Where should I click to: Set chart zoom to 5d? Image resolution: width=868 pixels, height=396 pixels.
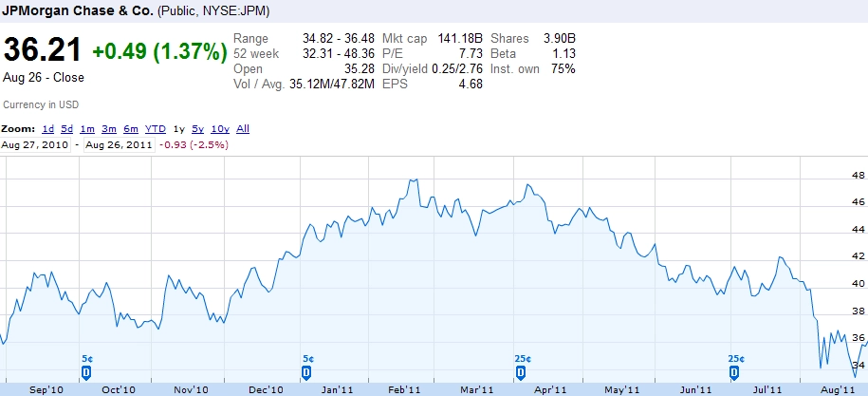pyautogui.click(x=67, y=129)
